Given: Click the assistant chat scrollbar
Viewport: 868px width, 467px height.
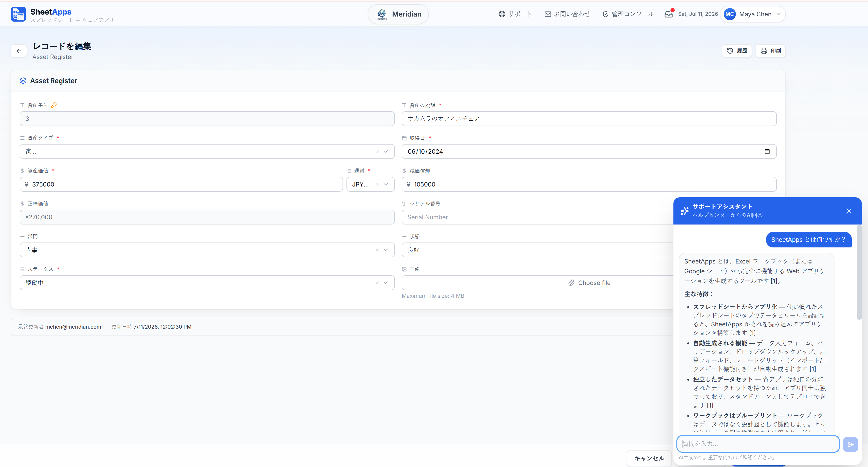Looking at the screenshot, I should pos(859,272).
